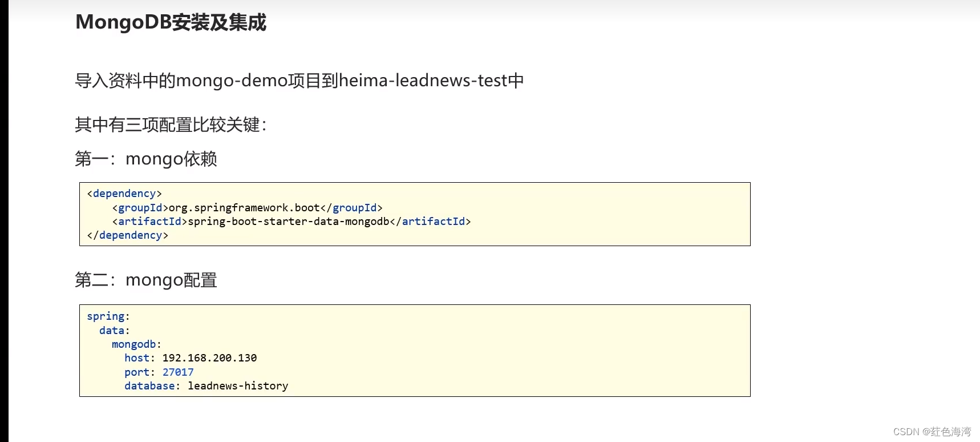Click the port value 27017
The image size is (980, 442).
click(178, 372)
